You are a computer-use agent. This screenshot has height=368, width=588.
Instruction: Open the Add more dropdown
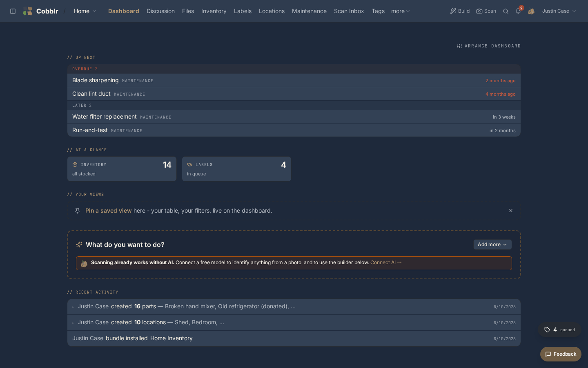coord(492,245)
